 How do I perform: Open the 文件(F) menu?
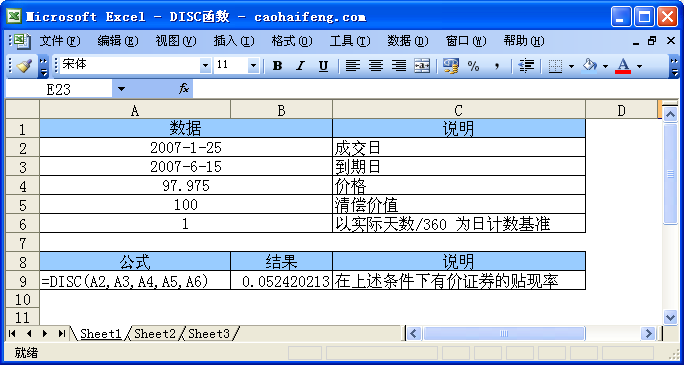point(60,41)
